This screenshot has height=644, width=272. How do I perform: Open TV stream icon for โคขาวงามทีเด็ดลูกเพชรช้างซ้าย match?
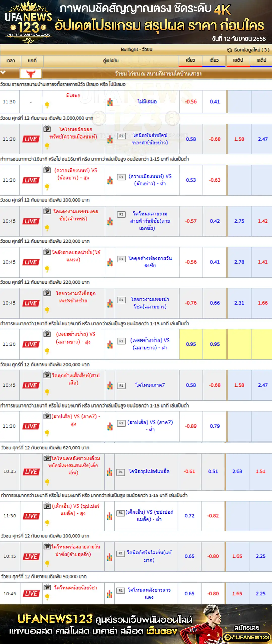[x=47, y=293]
